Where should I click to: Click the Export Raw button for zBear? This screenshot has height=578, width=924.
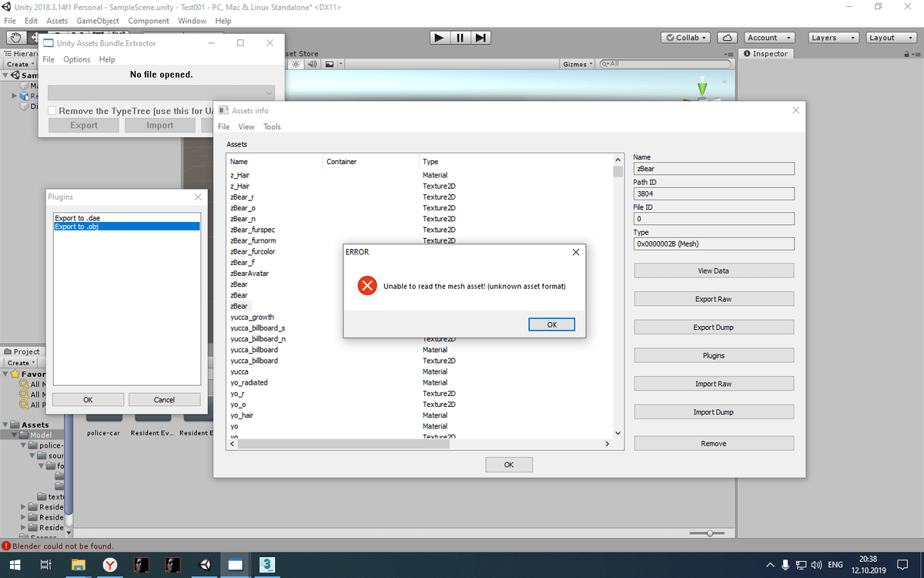tap(714, 298)
